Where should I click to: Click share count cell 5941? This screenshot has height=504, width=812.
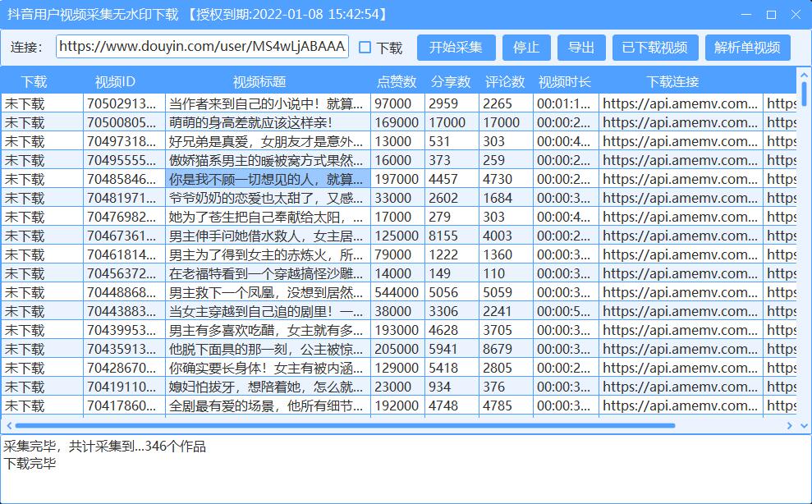click(x=452, y=349)
